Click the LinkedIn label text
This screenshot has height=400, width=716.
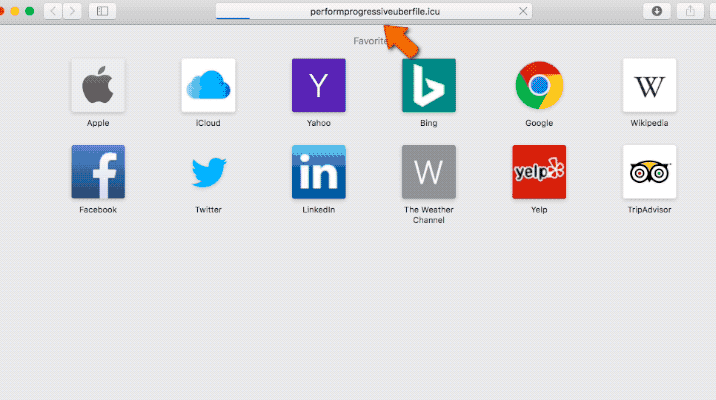319,210
